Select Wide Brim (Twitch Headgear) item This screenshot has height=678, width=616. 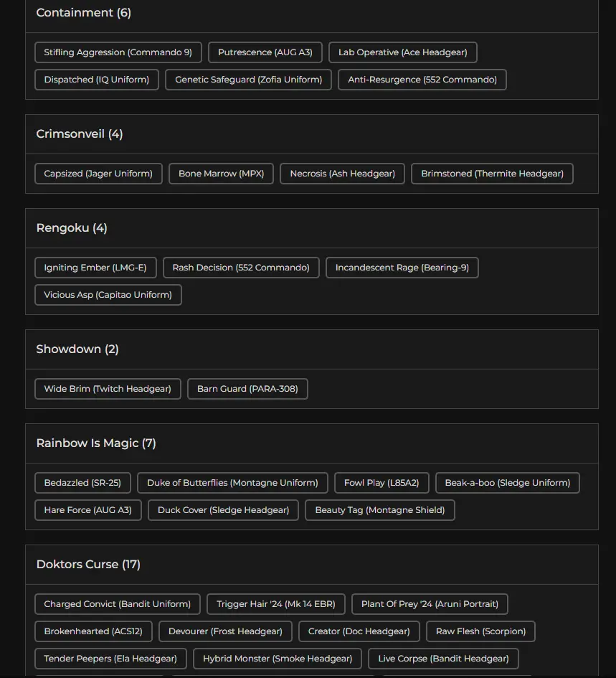point(108,389)
